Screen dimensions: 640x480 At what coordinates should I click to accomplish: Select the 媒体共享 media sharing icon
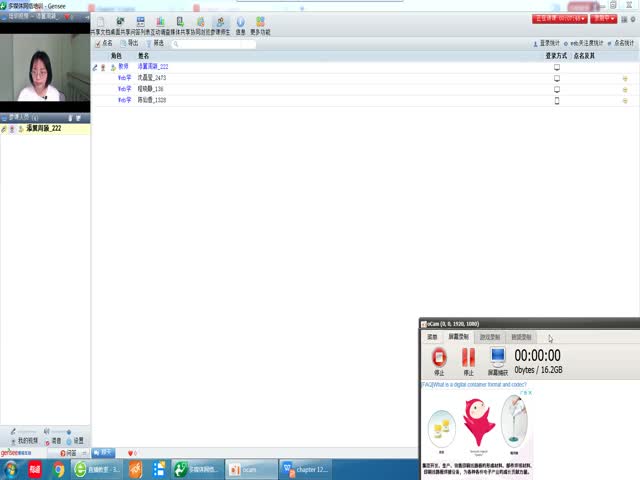181,24
